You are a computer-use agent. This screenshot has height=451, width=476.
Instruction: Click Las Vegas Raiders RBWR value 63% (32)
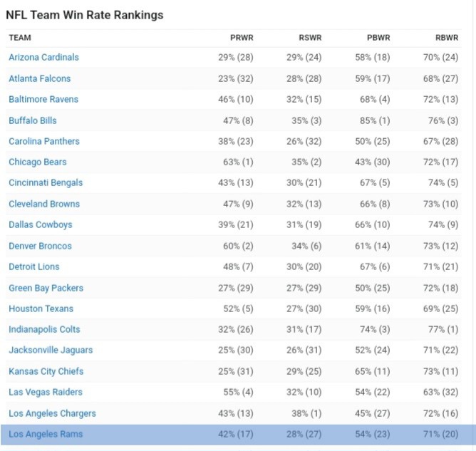coord(441,392)
